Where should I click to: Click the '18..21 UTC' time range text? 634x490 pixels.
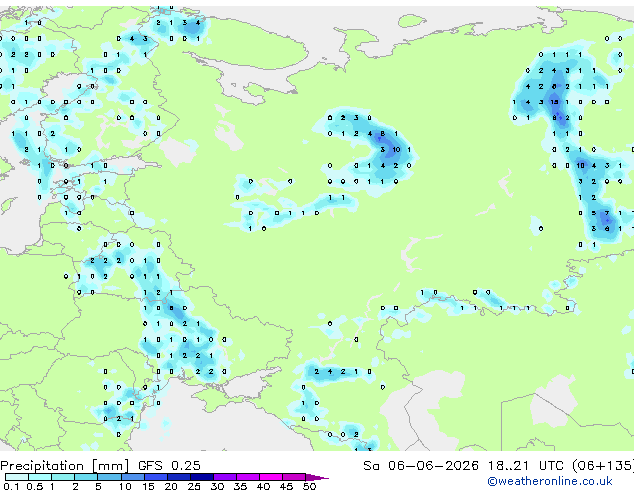pyautogui.click(x=526, y=466)
